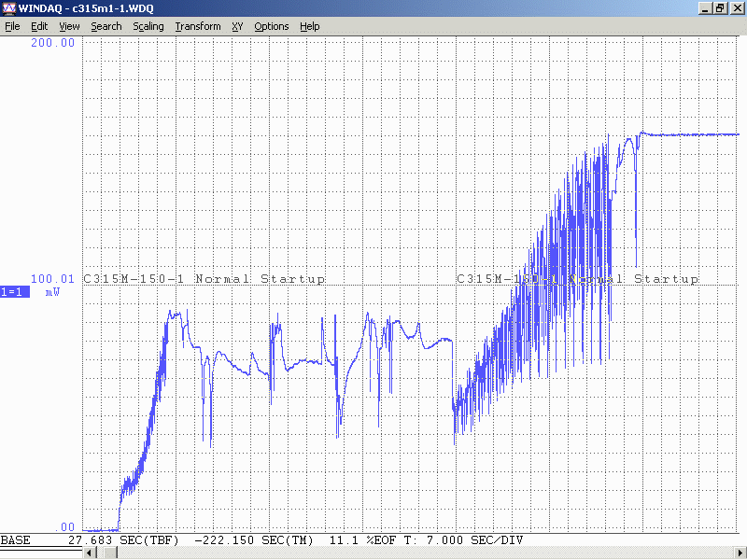Click the left C315M-150-1 Normal Startup marker
This screenshot has width=747, height=560.
tap(204, 279)
